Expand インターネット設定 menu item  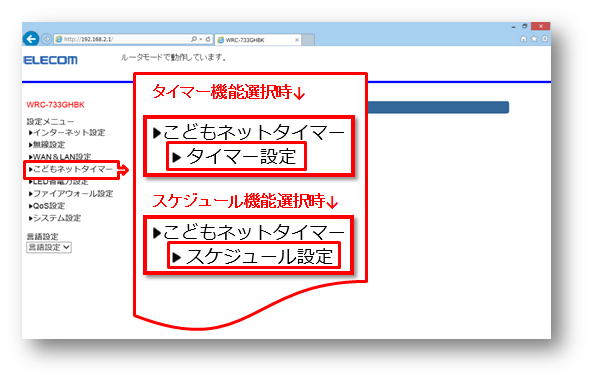pyautogui.click(x=67, y=132)
